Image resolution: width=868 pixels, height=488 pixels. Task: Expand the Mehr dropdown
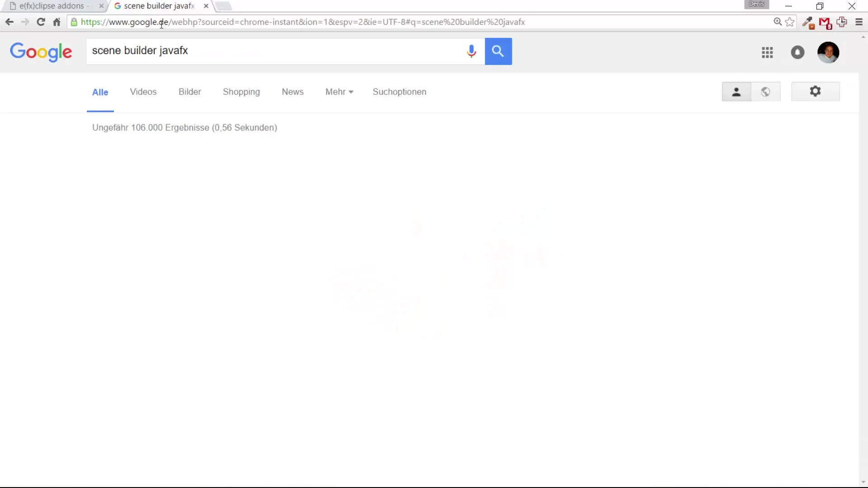click(339, 92)
